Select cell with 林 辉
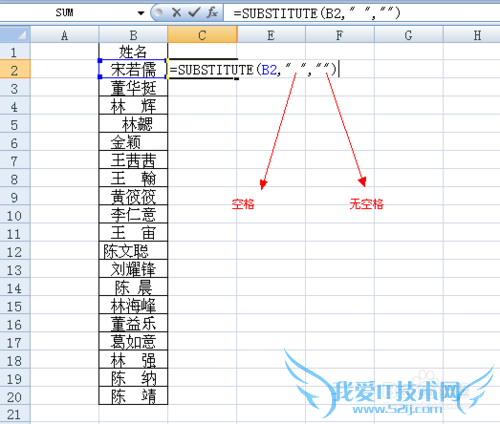The width and height of the screenshot is (500, 424). click(133, 106)
